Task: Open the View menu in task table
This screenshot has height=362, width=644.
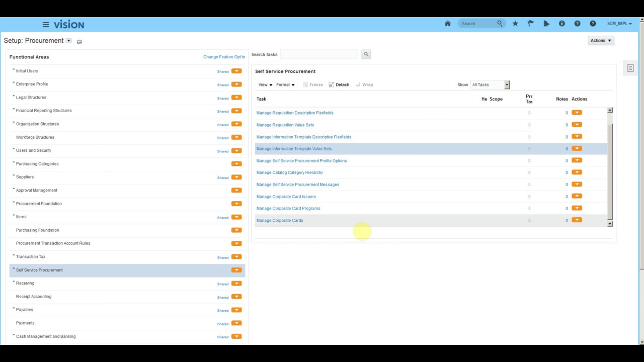Action: click(265, 84)
